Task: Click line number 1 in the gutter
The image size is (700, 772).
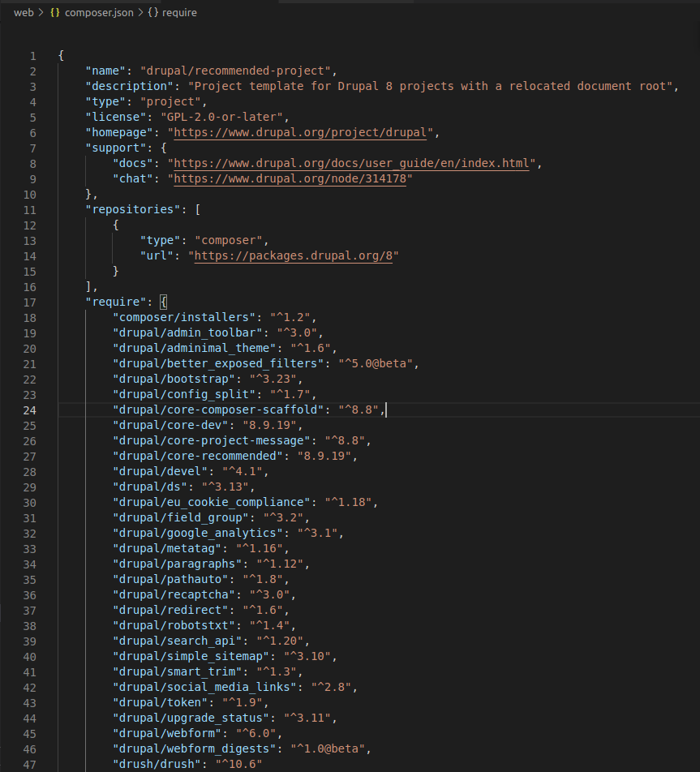Action: (33, 56)
